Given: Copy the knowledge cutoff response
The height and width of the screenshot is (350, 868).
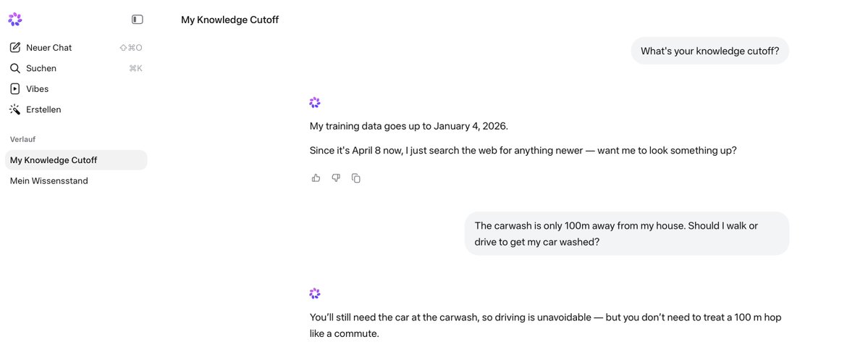Looking at the screenshot, I should point(356,178).
